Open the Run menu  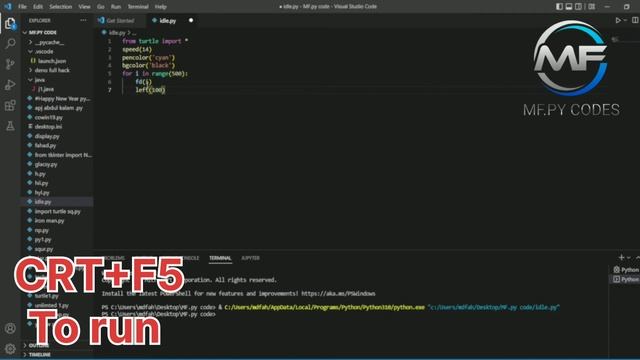116,7
